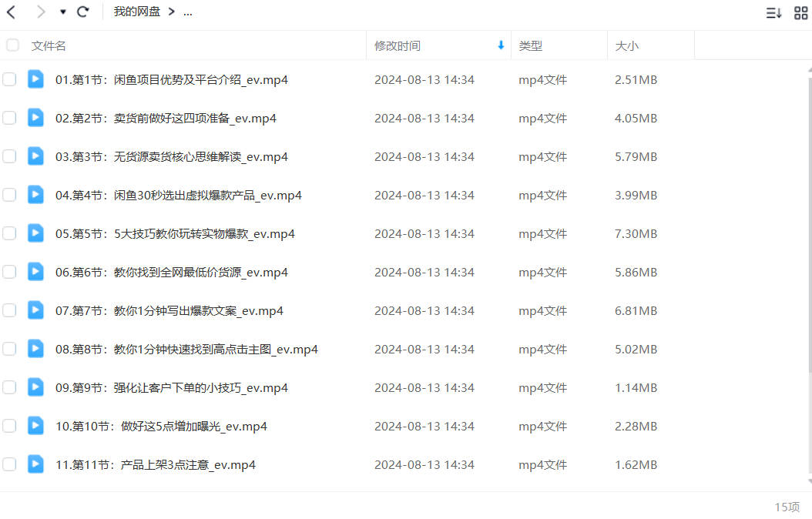Click the 6.81MB size cell
The height and width of the screenshot is (519, 812).
[636, 311]
